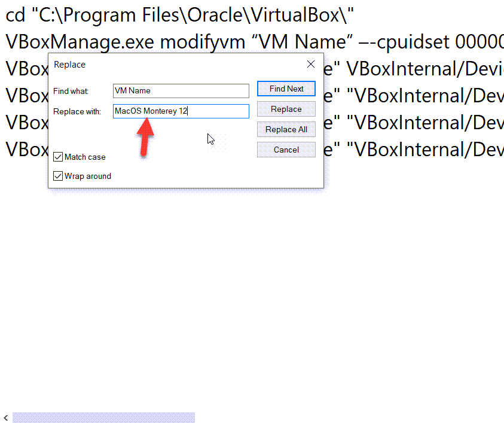This screenshot has height=423, width=504.
Task: Focus the Find what text field
Action: click(181, 91)
